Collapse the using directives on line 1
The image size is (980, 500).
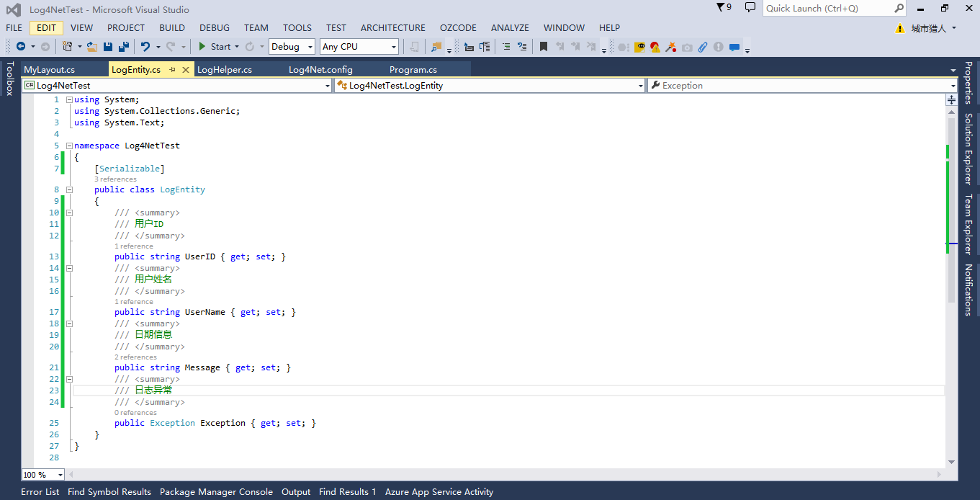tap(69, 99)
